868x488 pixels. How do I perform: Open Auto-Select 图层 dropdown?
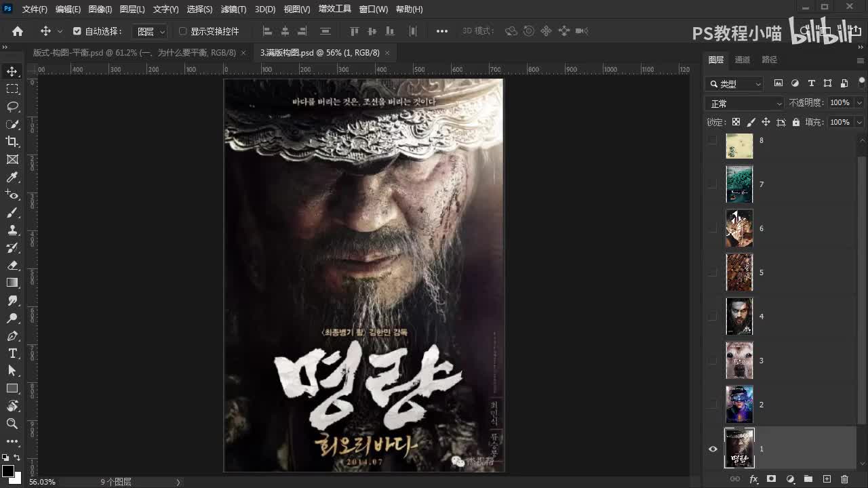click(149, 31)
